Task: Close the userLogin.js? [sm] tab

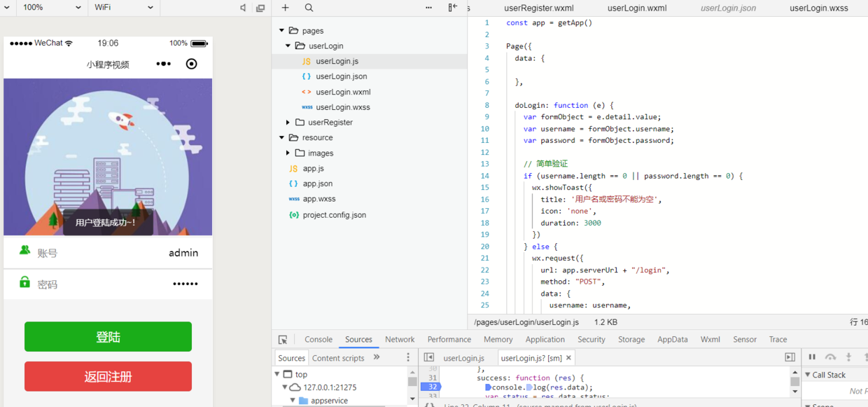Action: [568, 358]
